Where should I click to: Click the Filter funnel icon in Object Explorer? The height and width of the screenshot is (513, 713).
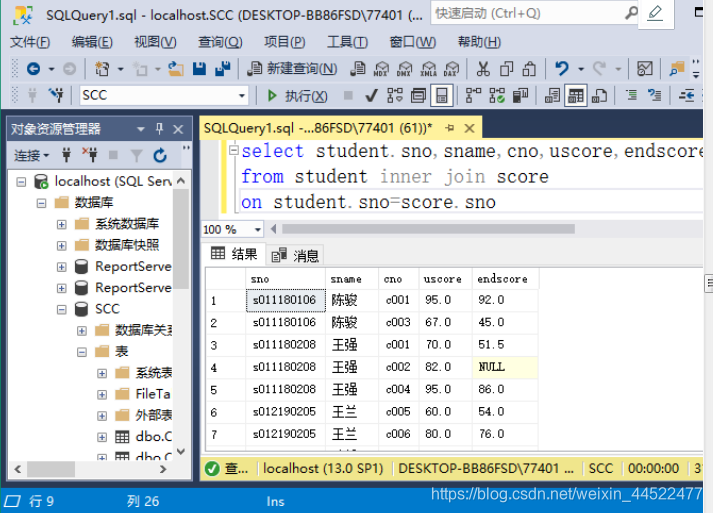click(x=136, y=156)
